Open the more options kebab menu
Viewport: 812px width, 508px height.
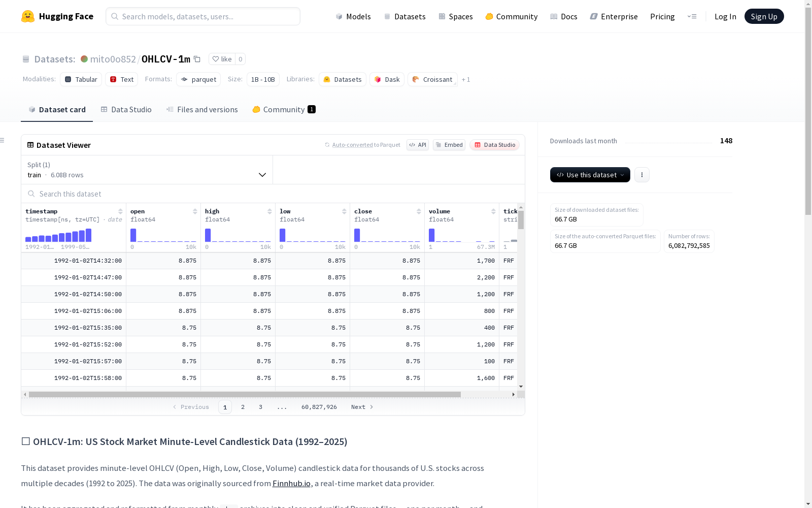click(642, 175)
